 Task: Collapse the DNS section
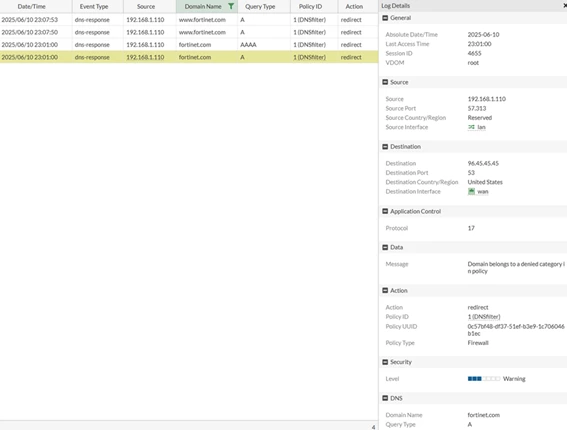tap(385, 398)
